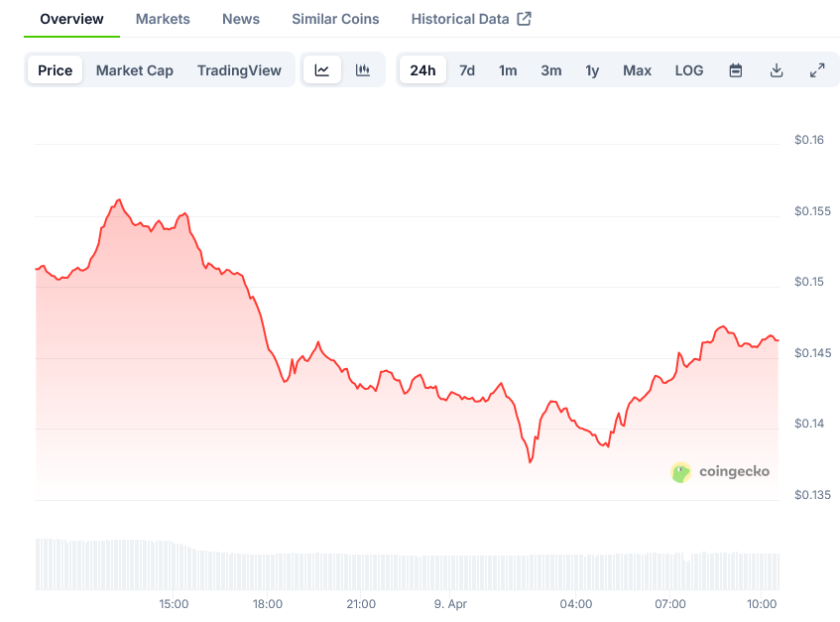Screen dimensions: 840x622
Task: Open the Markets tab
Action: click(163, 19)
